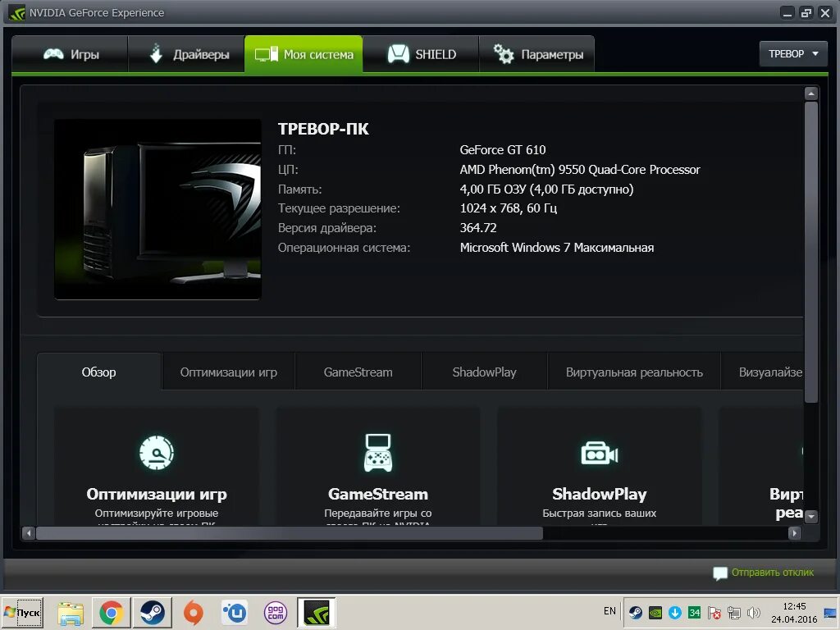Open the ShadowPlay sub-tab
840x630 pixels.
(484, 372)
